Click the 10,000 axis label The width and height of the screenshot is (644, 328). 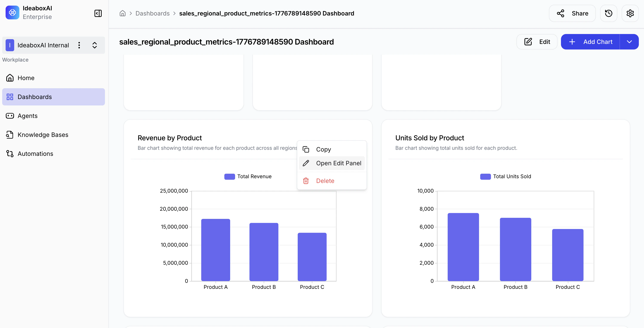[425, 191]
